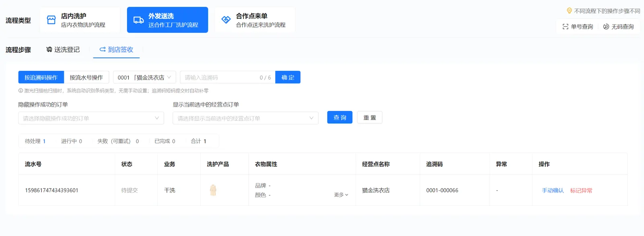
Task: Open 无码查询 lookup
Action: [x=619, y=27]
